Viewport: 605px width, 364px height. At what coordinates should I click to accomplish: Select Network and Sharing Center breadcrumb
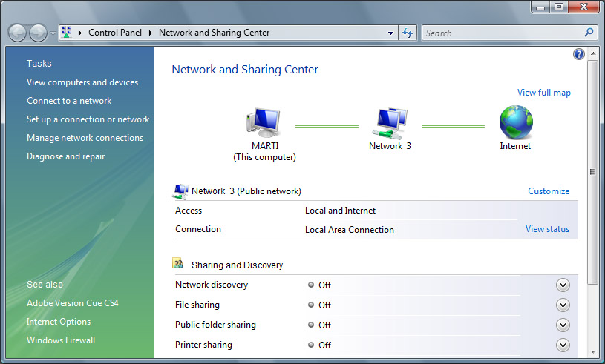pos(214,33)
